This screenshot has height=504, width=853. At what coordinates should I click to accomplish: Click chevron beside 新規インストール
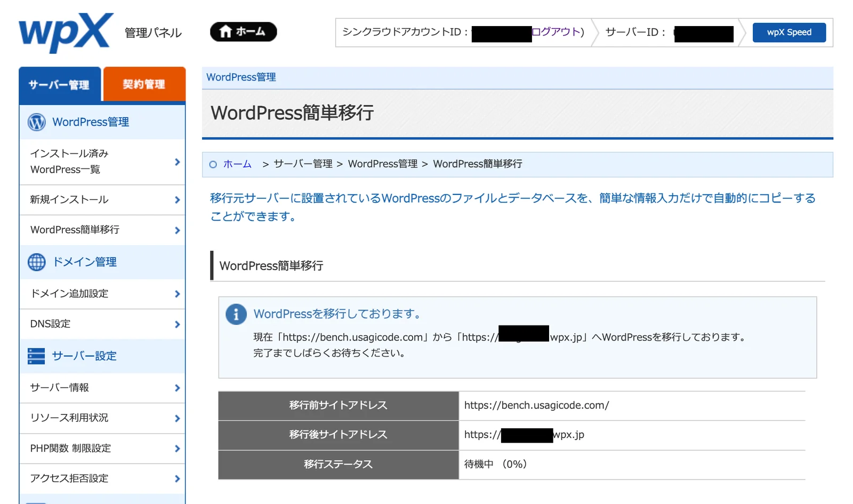178,200
